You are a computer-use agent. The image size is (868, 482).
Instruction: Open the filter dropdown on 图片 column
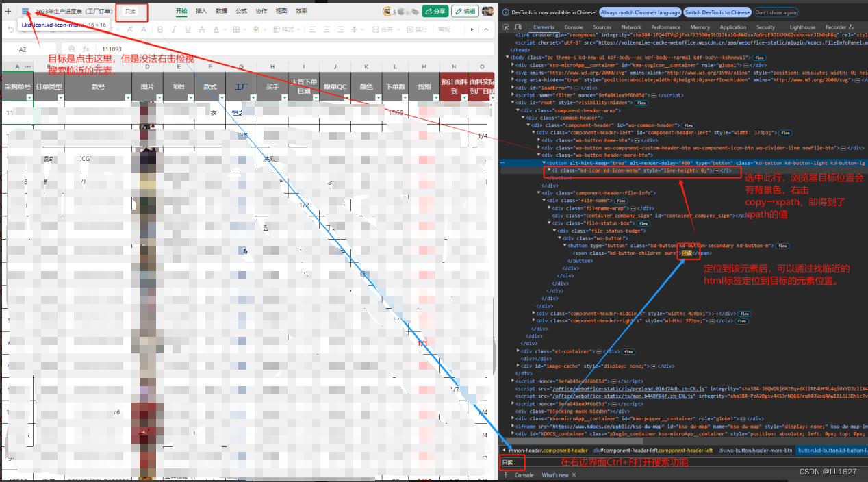point(160,98)
